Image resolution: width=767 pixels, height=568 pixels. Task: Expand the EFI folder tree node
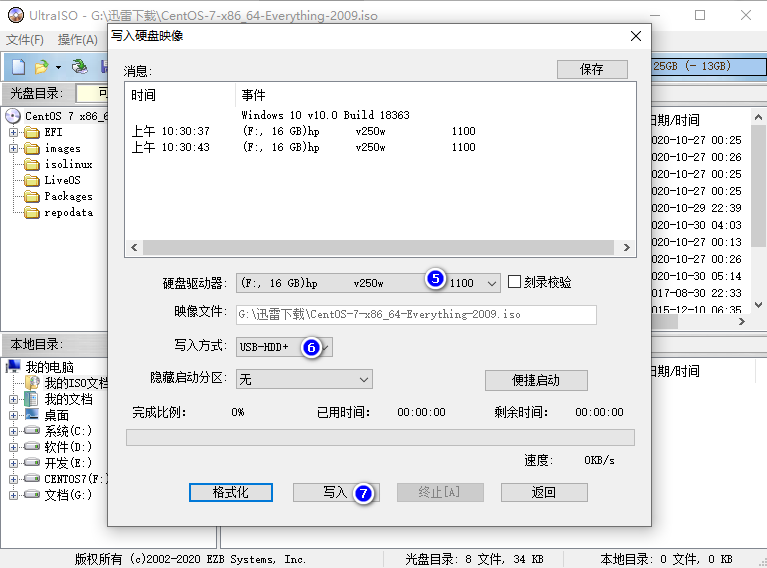(14, 132)
